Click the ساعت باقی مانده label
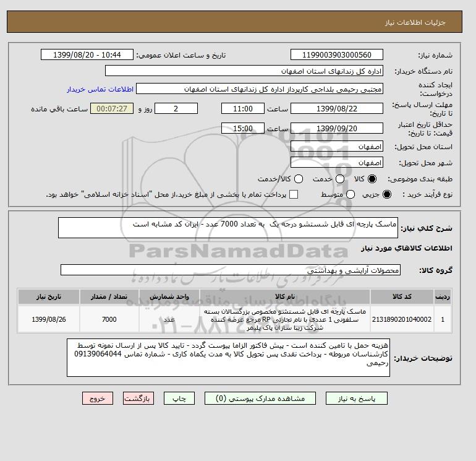Image resolution: width=476 pixels, height=461 pixels. click(59, 109)
